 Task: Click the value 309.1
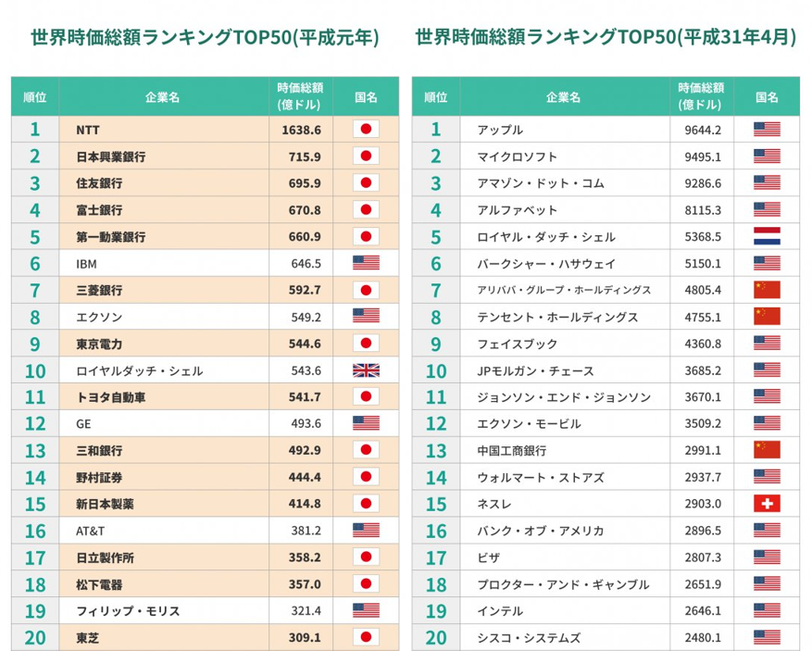[305, 637]
